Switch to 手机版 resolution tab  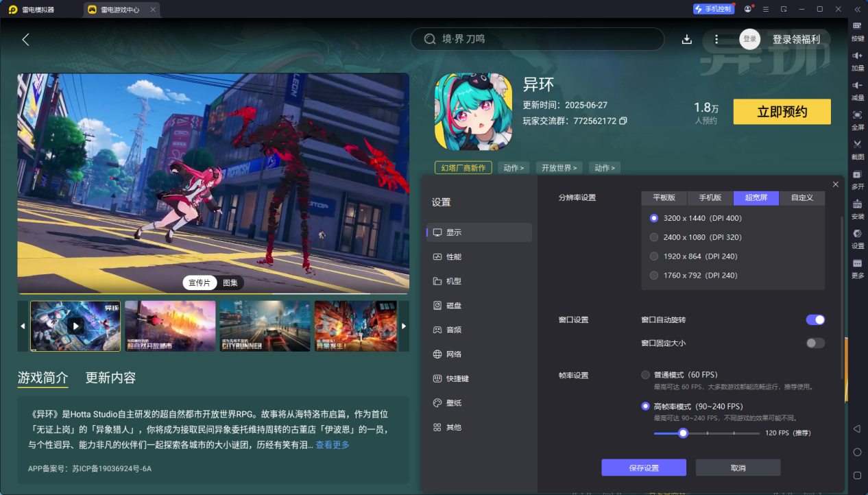710,197
